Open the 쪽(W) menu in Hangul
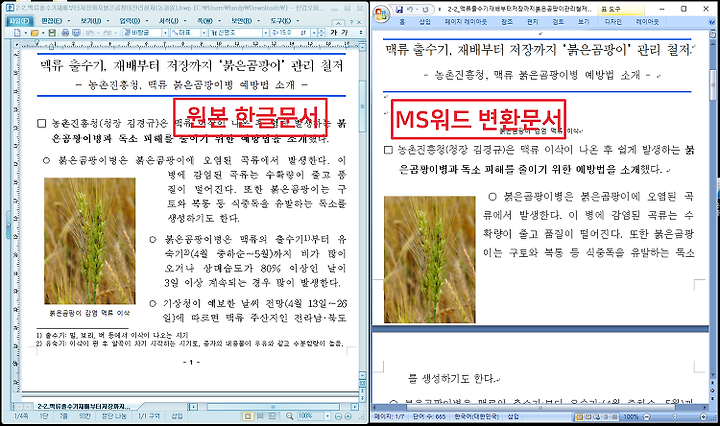The width and height of the screenshot is (720, 426). [205, 21]
